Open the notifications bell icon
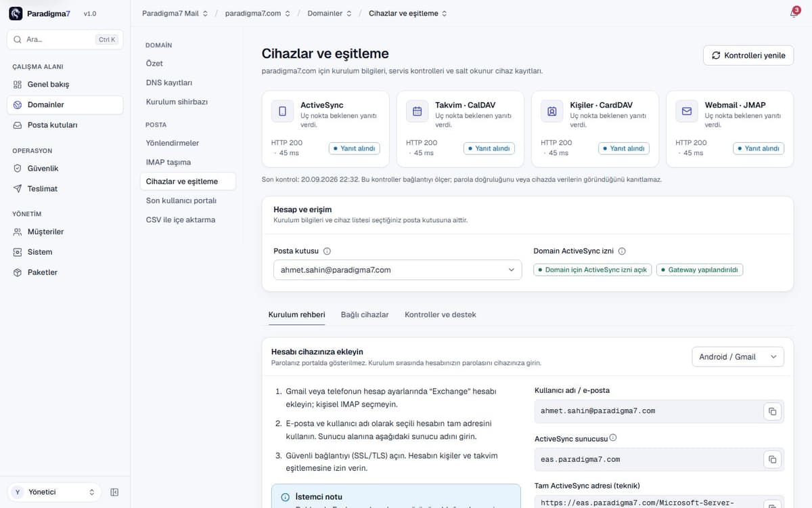 pos(794,14)
